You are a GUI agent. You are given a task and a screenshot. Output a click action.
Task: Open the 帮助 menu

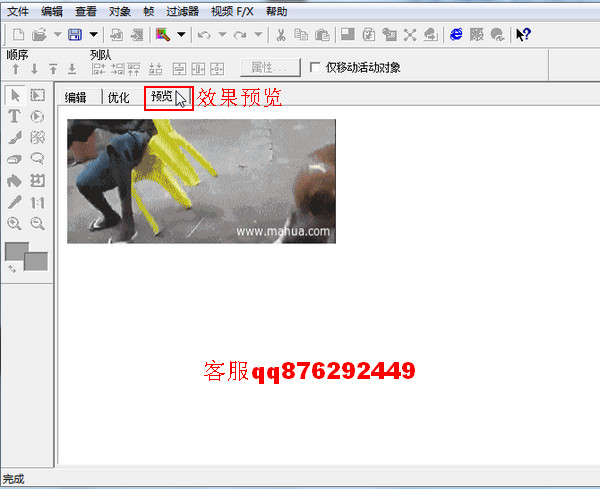pyautogui.click(x=277, y=12)
